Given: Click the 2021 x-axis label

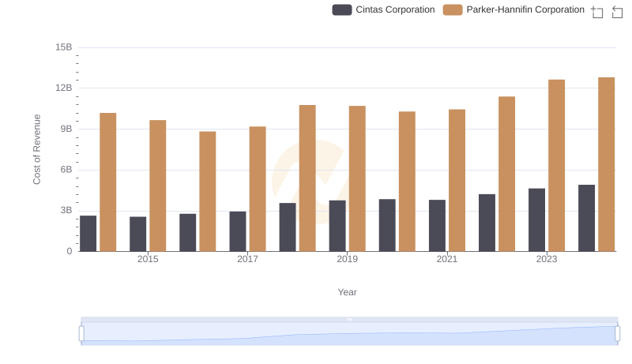Looking at the screenshot, I should coord(447,259).
